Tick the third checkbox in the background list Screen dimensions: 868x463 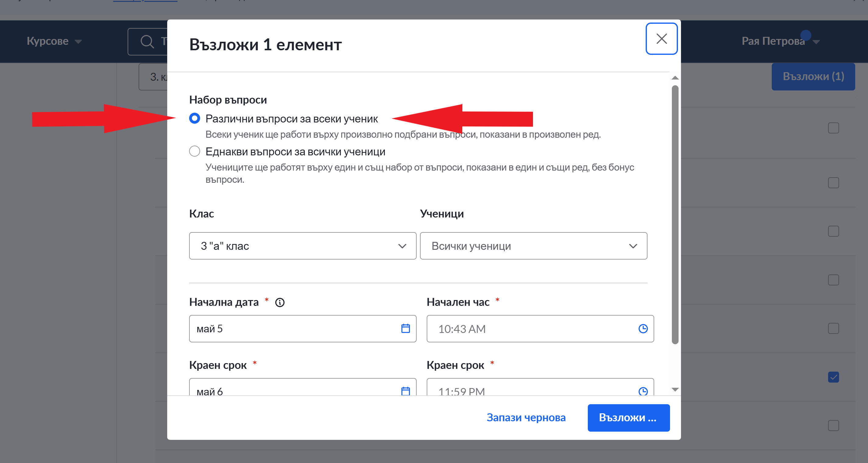[x=833, y=231]
